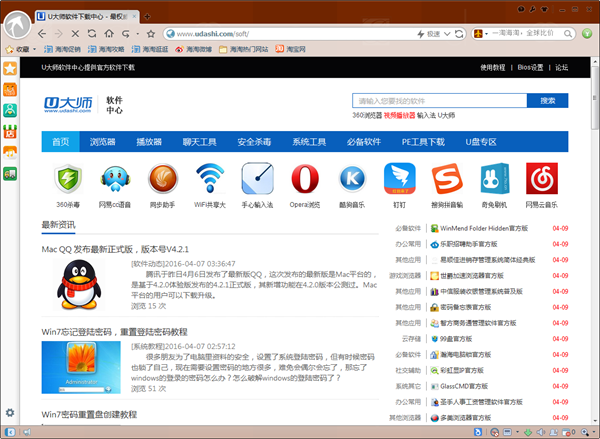Open the 搜狗拼音输 input method icon
Viewport: 600px width, 439px height.
[x=447, y=180]
